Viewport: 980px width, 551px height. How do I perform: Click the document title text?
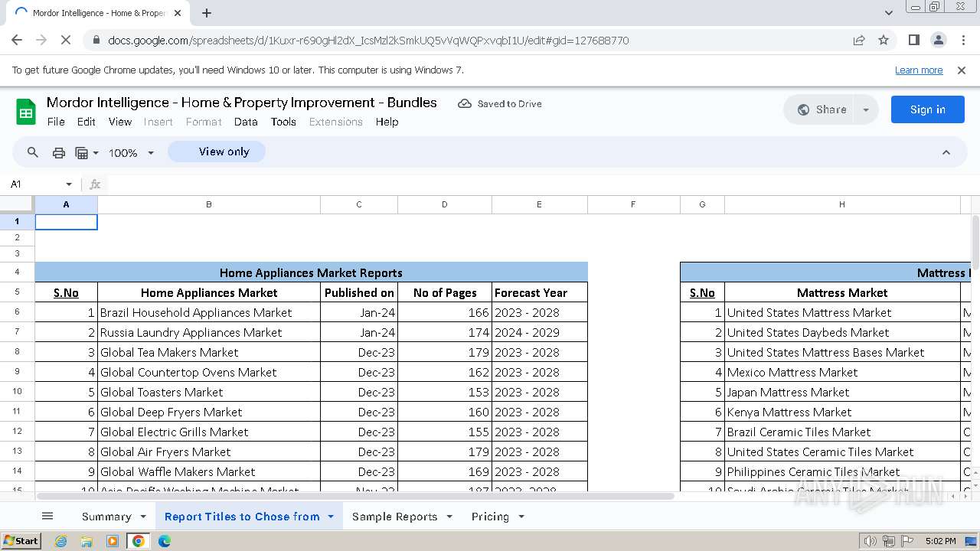pyautogui.click(x=242, y=103)
